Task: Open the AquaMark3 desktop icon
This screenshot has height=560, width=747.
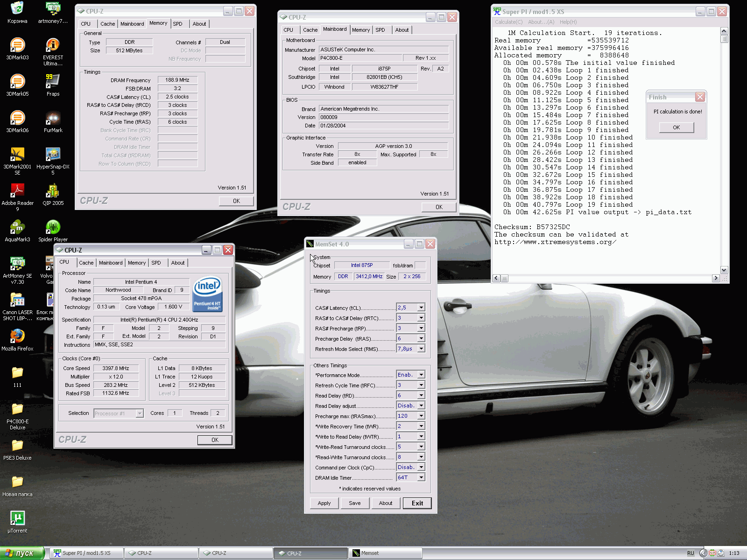Action: pyautogui.click(x=17, y=231)
